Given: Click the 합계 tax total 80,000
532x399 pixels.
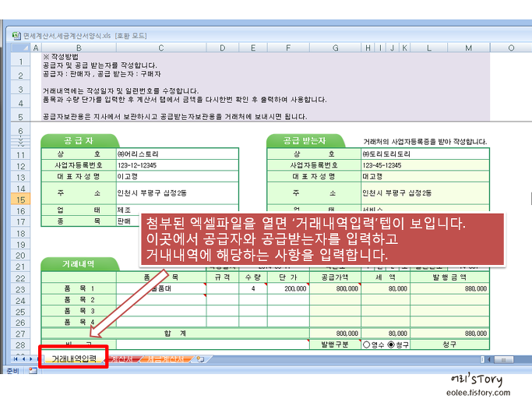Looking at the screenshot, I should (386, 334).
